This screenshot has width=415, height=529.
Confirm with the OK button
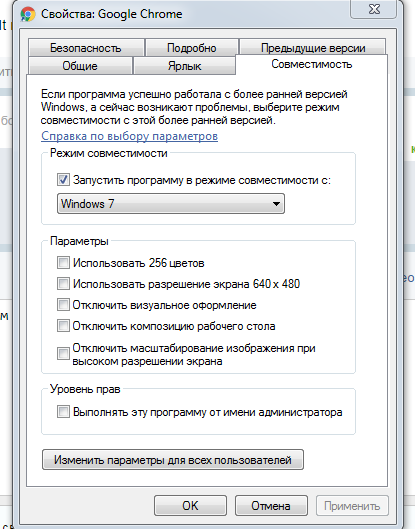click(190, 505)
